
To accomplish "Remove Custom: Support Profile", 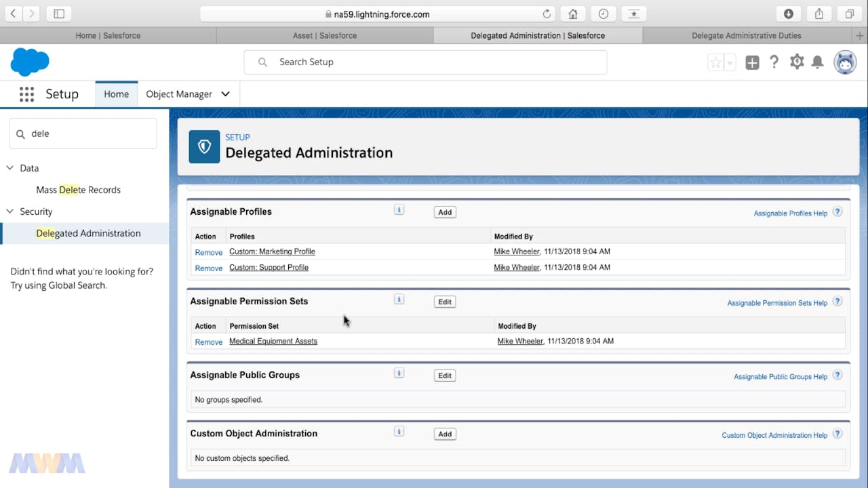I will [209, 268].
